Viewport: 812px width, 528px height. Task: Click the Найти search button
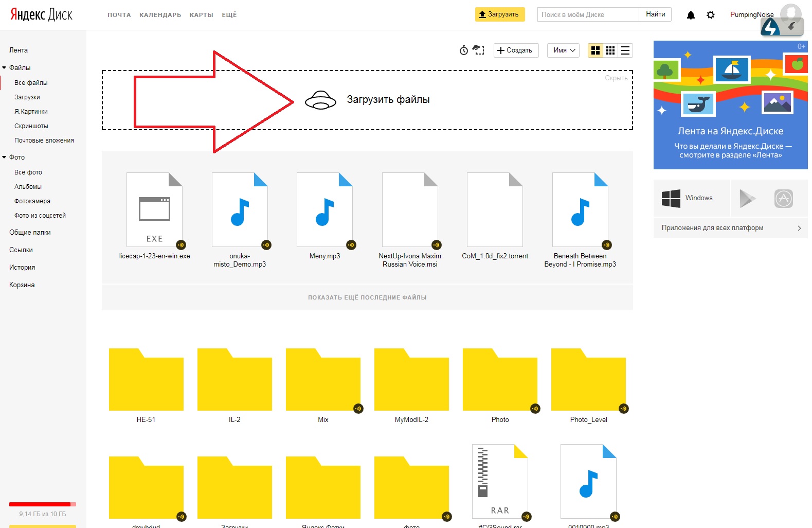[656, 14]
